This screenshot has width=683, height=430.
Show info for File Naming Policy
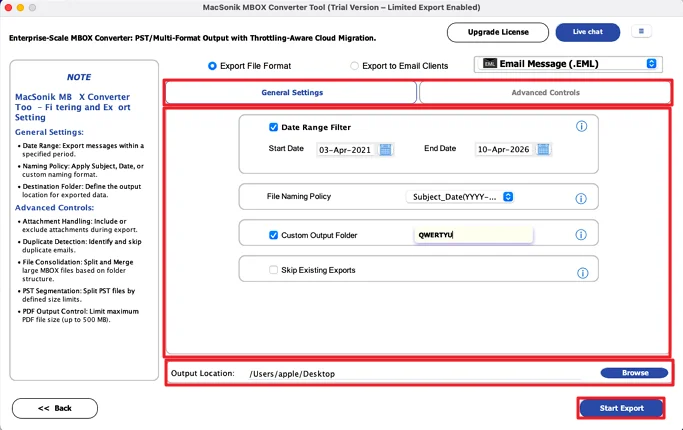pos(581,199)
